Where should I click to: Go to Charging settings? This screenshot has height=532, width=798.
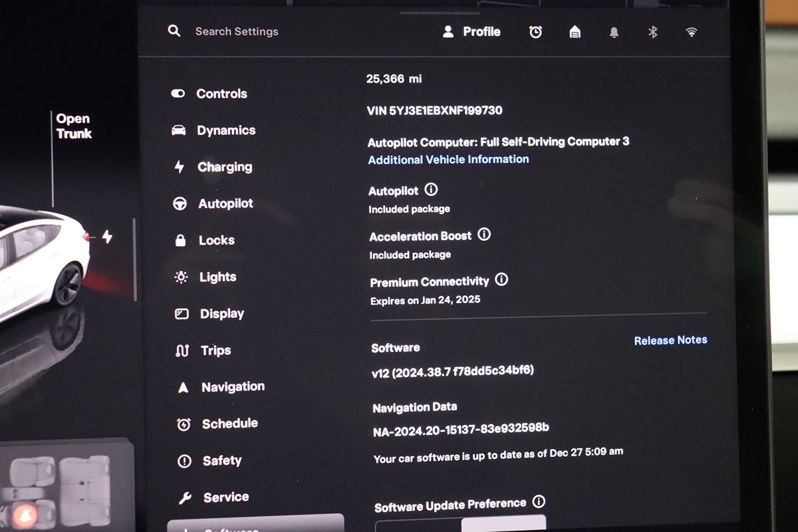224,167
